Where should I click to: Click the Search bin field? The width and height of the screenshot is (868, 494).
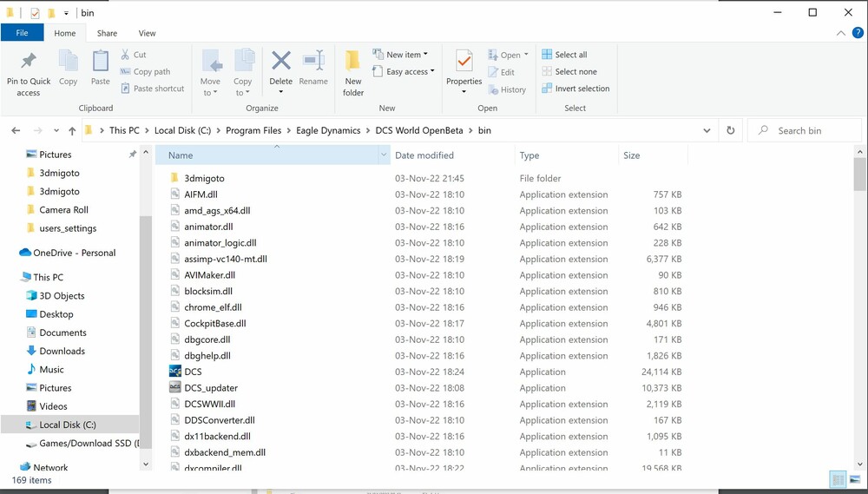[x=805, y=131]
